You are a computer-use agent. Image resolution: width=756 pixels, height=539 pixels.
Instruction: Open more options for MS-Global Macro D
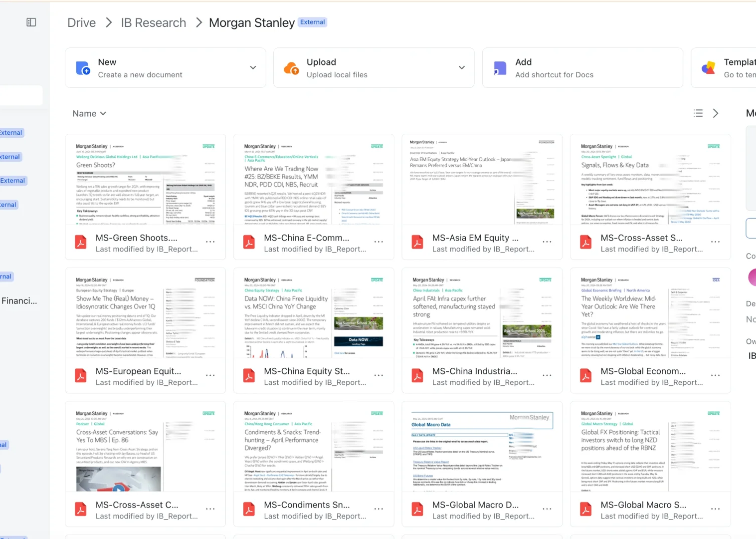pyautogui.click(x=547, y=509)
